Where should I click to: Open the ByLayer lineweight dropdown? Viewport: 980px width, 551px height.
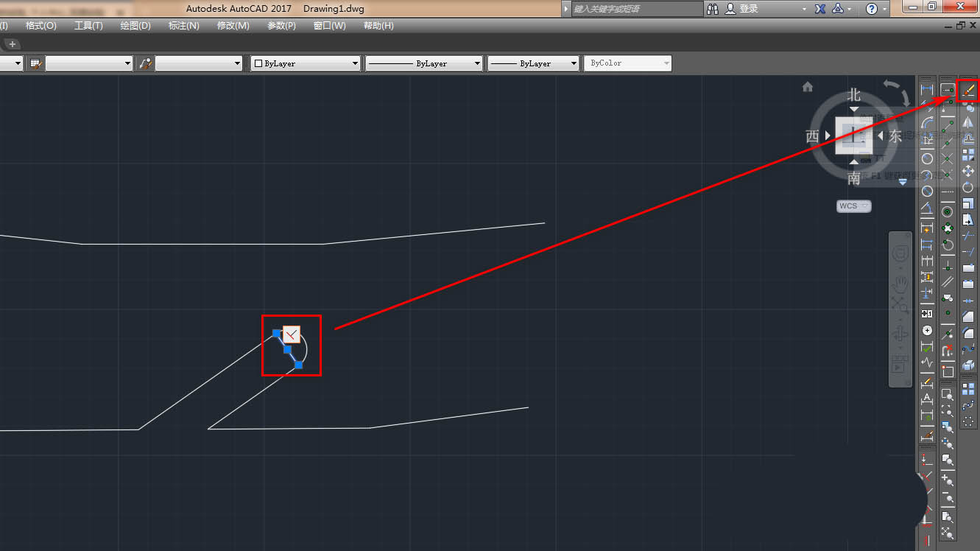(534, 63)
